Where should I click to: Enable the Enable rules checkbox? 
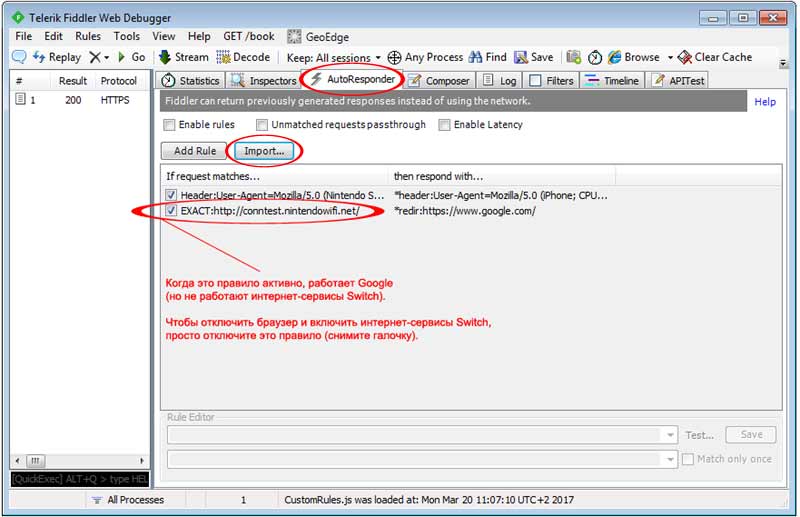(169, 125)
